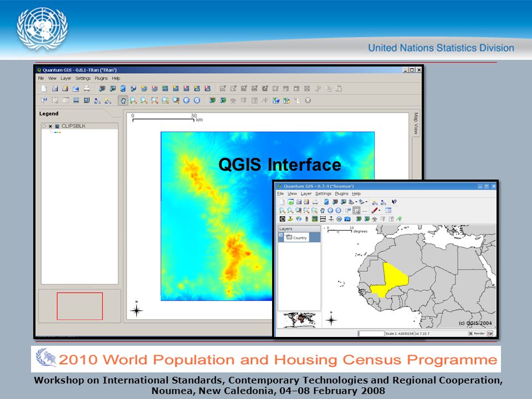Screen dimensions: 532x399
Task: Select the CLIPSBLK layer in the Legend
Action: point(73,126)
